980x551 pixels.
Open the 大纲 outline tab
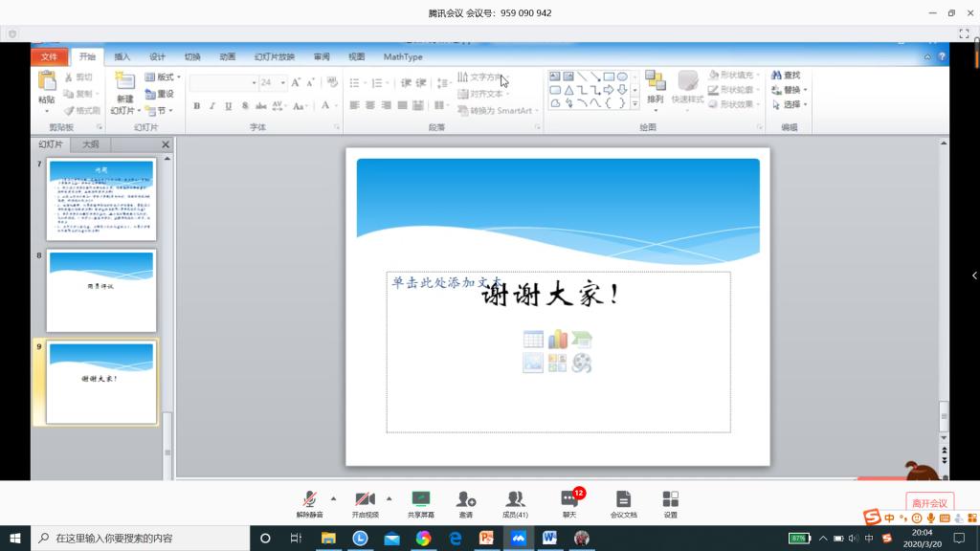(90, 144)
